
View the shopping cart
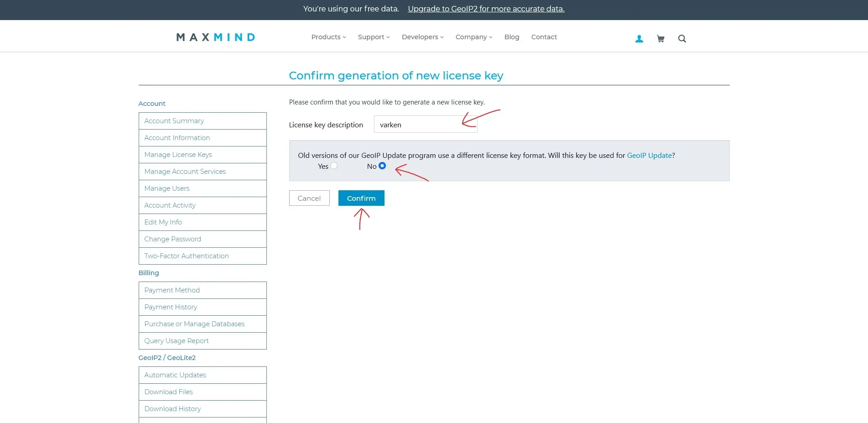[660, 38]
